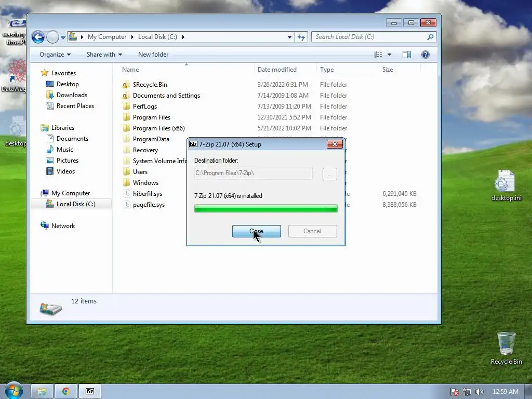Screen dimensions: 532x399
Task: Click Local Disk (C:) in the address breadcrumb
Action: coord(157,37)
